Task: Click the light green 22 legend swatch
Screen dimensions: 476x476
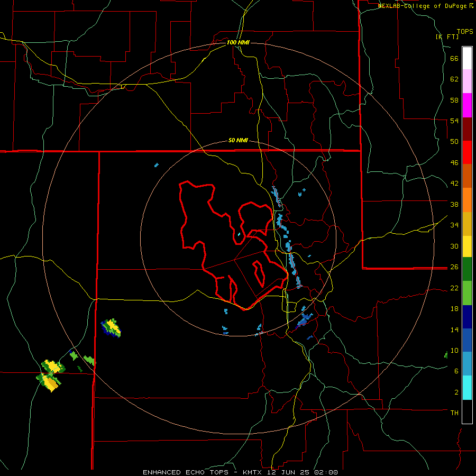Action: coord(467,293)
